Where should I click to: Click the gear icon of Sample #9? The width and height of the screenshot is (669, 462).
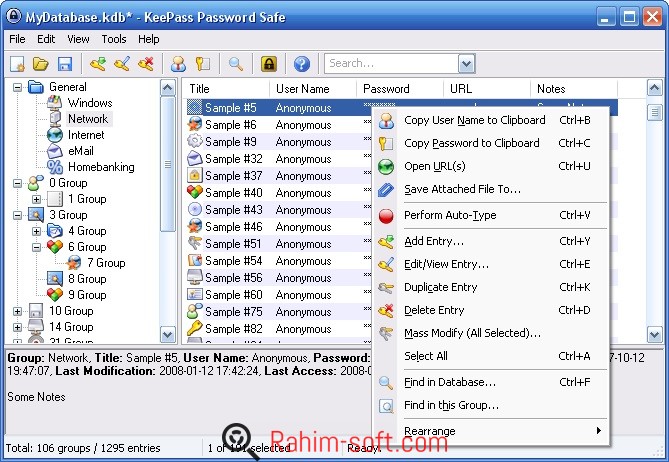[195, 142]
